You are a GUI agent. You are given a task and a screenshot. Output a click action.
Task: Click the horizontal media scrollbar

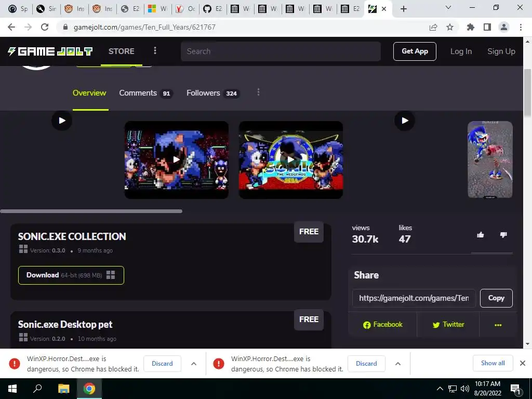point(91,211)
